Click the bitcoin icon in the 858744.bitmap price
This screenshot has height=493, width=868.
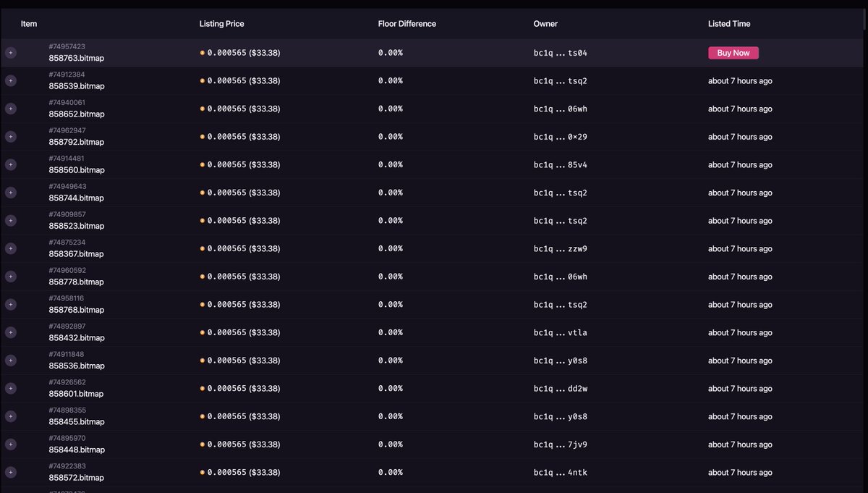point(203,193)
